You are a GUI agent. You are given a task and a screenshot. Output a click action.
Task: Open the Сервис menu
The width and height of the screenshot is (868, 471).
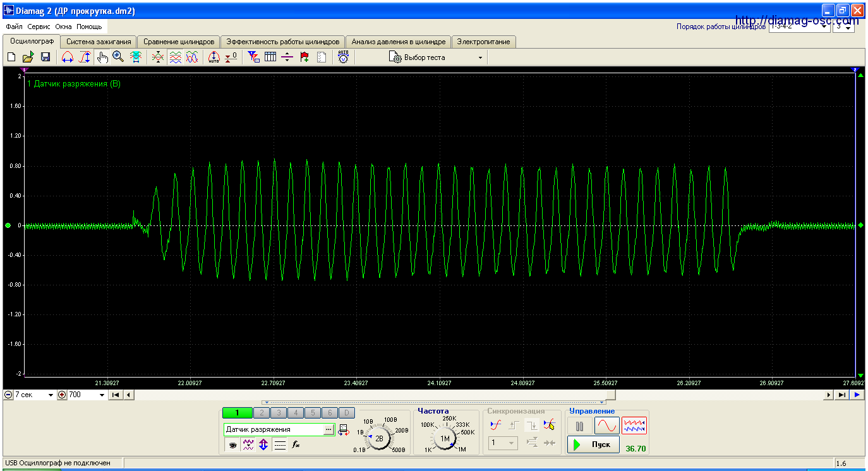pyautogui.click(x=39, y=27)
